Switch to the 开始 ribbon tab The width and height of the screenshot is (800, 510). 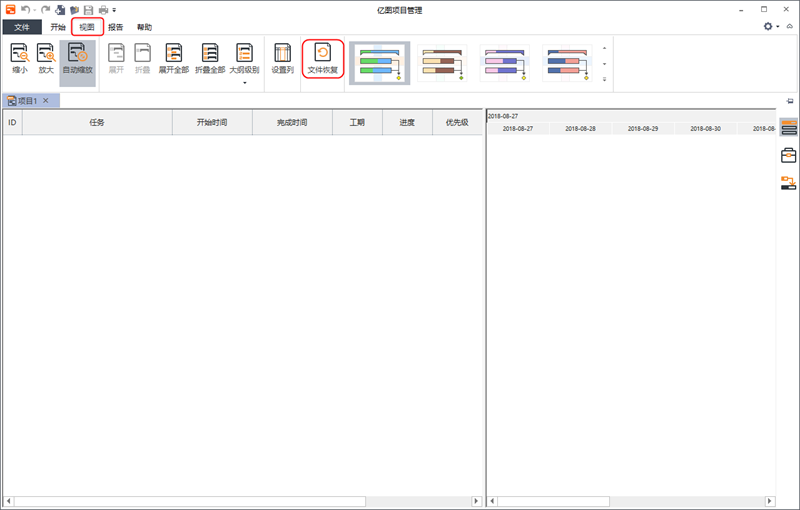pyautogui.click(x=58, y=27)
